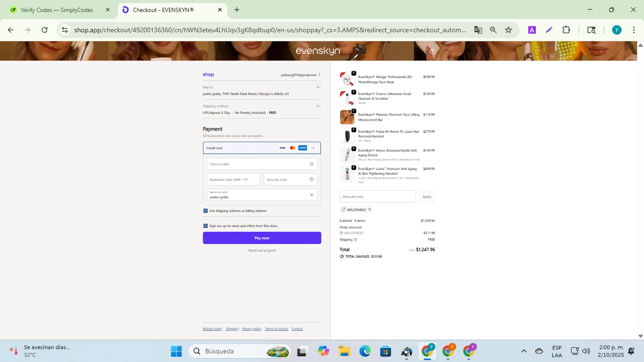The image size is (644, 362).
Task: Open the side panel search icon
Action: click(x=591, y=30)
